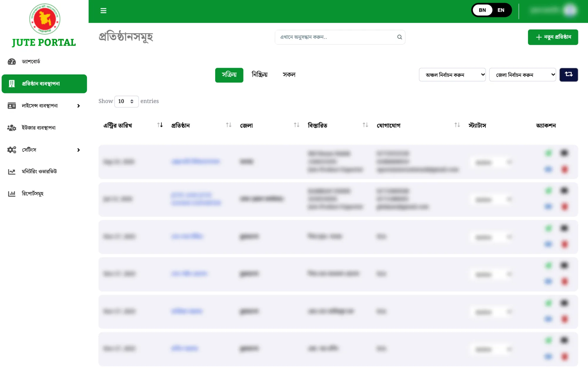Click the অ্যাকশন column header
The width and height of the screenshot is (588, 368).
pos(546,125)
